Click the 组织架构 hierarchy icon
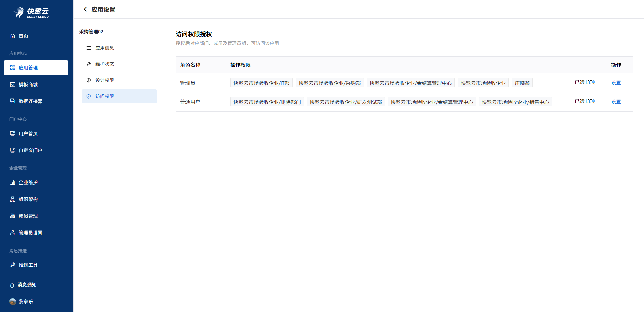 tap(13, 199)
